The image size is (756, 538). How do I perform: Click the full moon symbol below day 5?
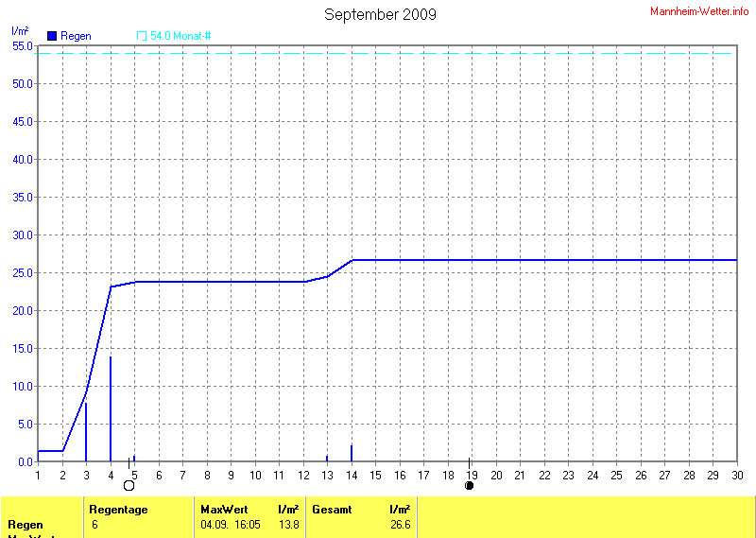click(129, 486)
